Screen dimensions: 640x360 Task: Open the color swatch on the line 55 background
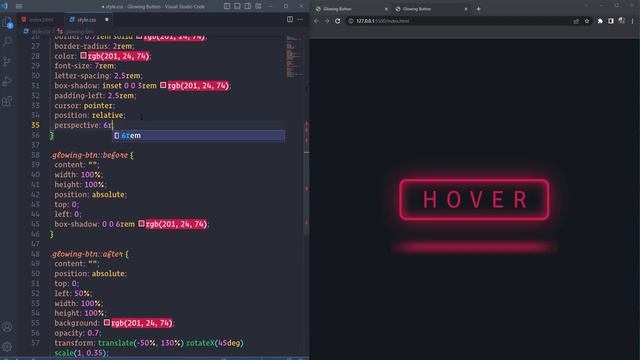tap(107, 322)
